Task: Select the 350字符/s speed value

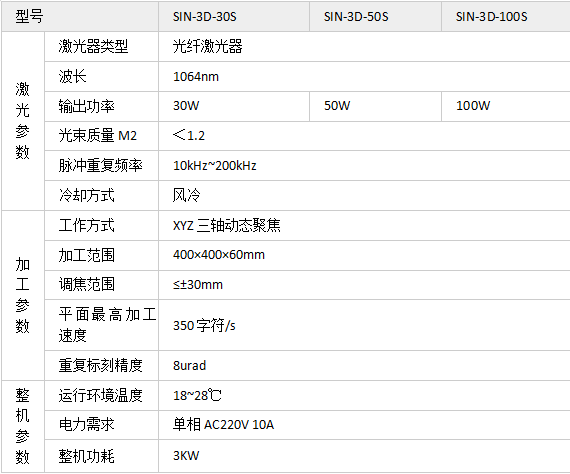Action: [x=204, y=325]
